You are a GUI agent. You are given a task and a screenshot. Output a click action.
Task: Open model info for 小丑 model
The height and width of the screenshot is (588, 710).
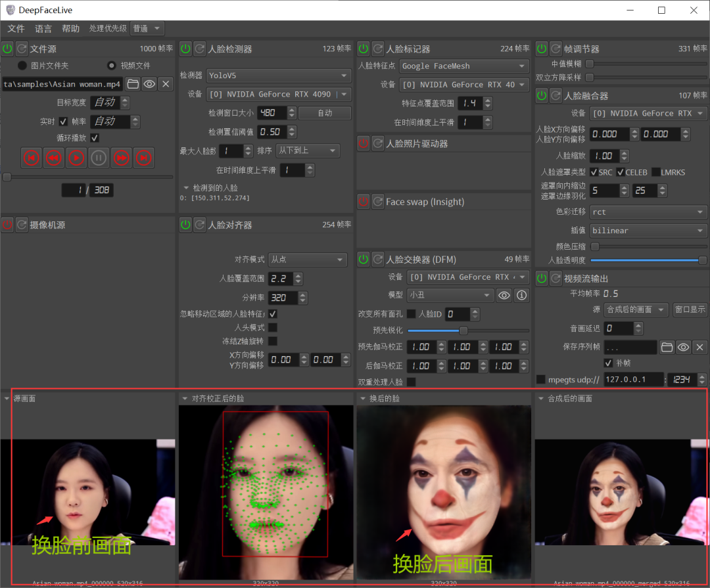pyautogui.click(x=521, y=296)
